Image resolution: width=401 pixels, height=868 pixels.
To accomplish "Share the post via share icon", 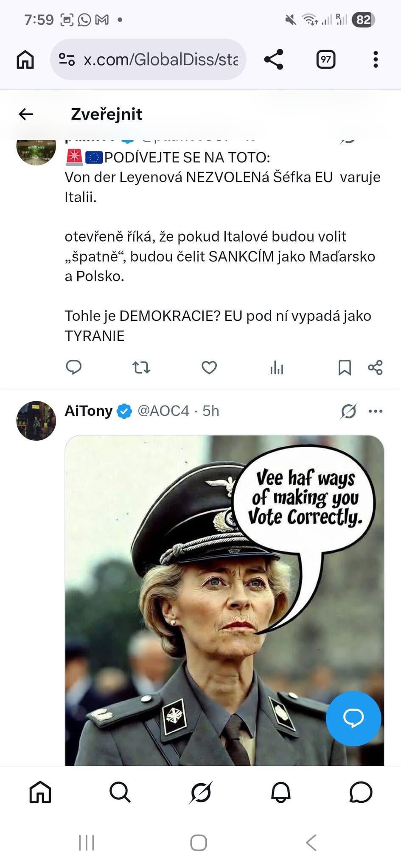I will 375,367.
